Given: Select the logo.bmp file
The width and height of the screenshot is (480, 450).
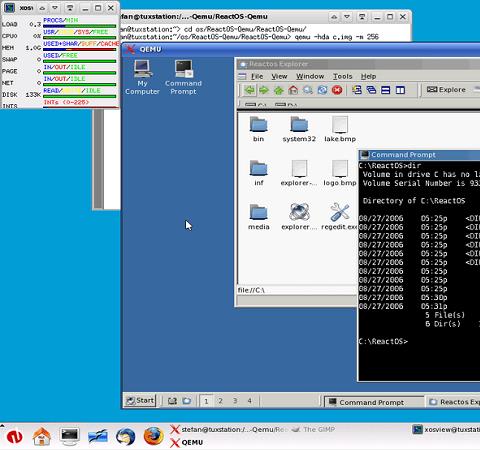Looking at the screenshot, I should point(340,173).
